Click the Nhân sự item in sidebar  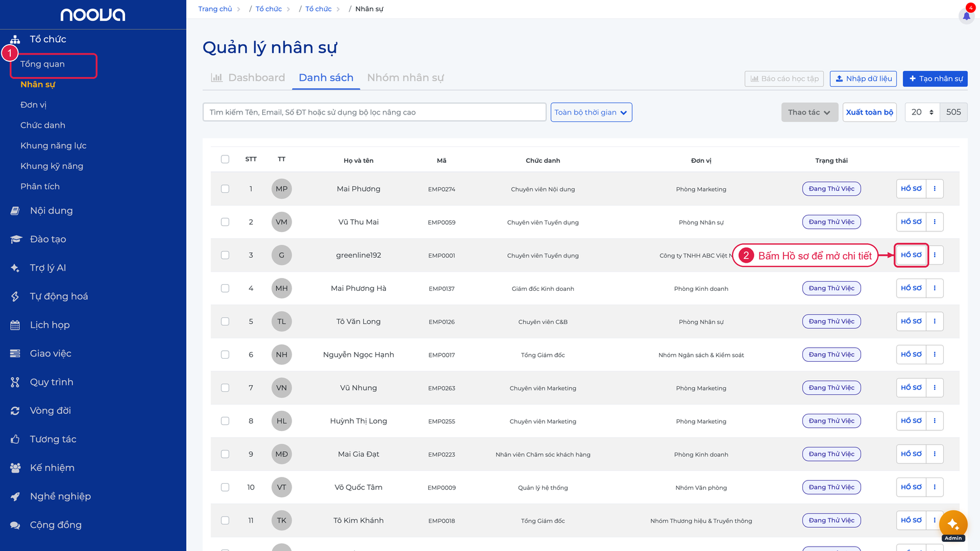point(37,84)
